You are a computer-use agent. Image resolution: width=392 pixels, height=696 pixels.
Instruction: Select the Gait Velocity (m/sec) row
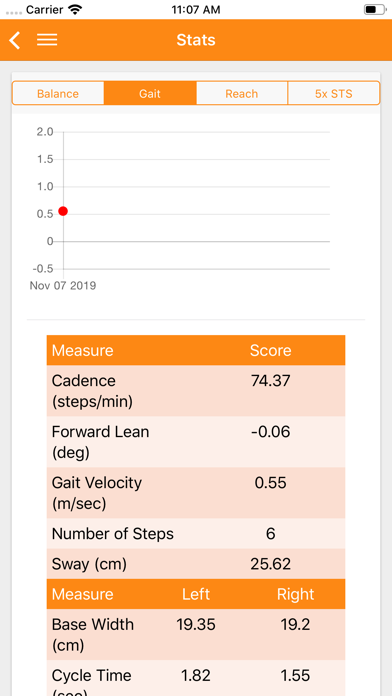[196, 493]
